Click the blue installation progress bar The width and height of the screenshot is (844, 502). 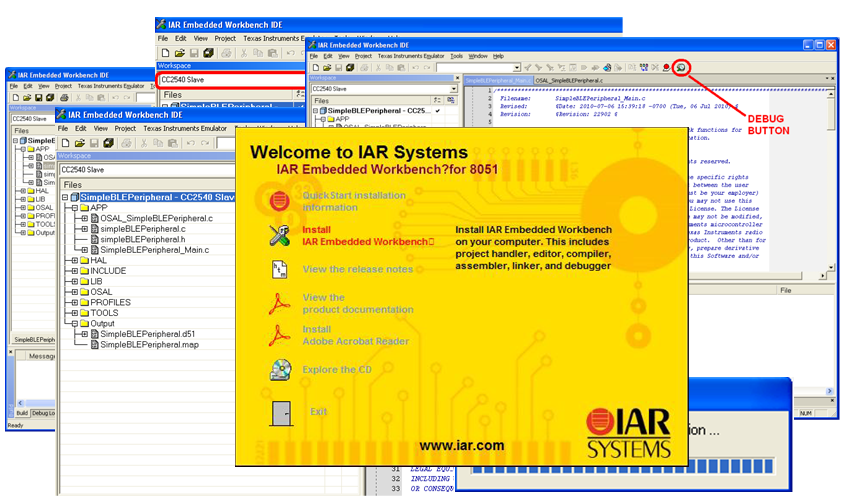click(x=623, y=466)
